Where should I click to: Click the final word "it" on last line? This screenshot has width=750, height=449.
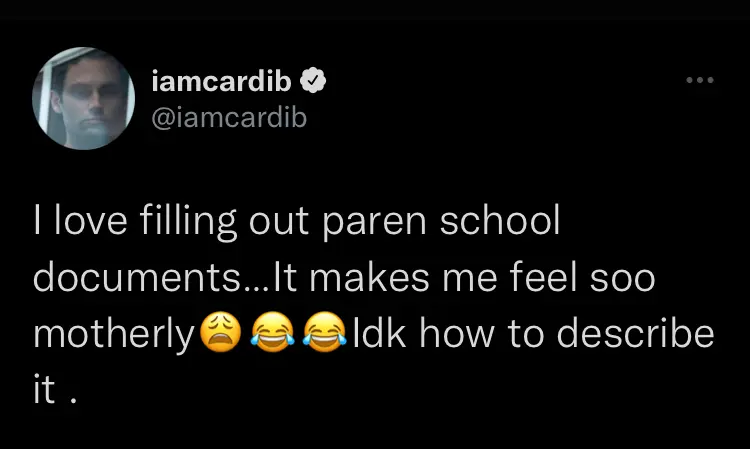(46, 388)
